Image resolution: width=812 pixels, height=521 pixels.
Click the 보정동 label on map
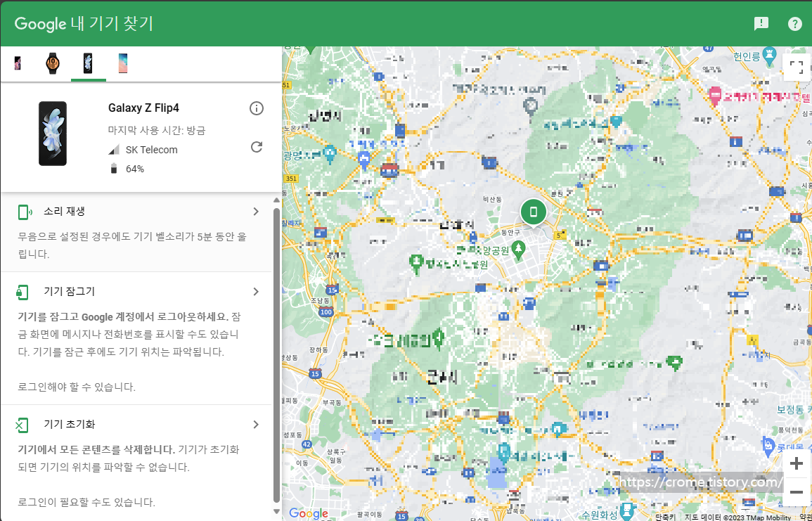click(790, 410)
